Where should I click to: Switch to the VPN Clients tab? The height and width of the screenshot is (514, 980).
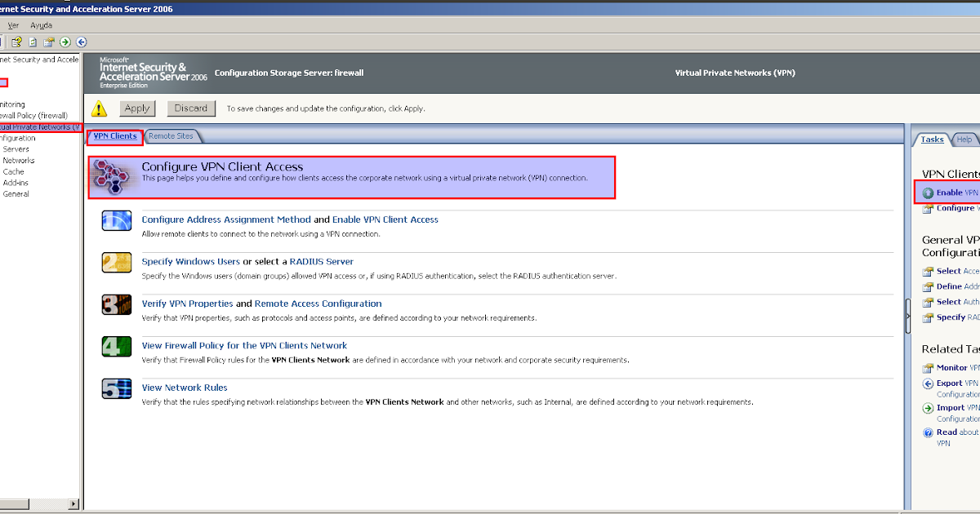tap(115, 136)
